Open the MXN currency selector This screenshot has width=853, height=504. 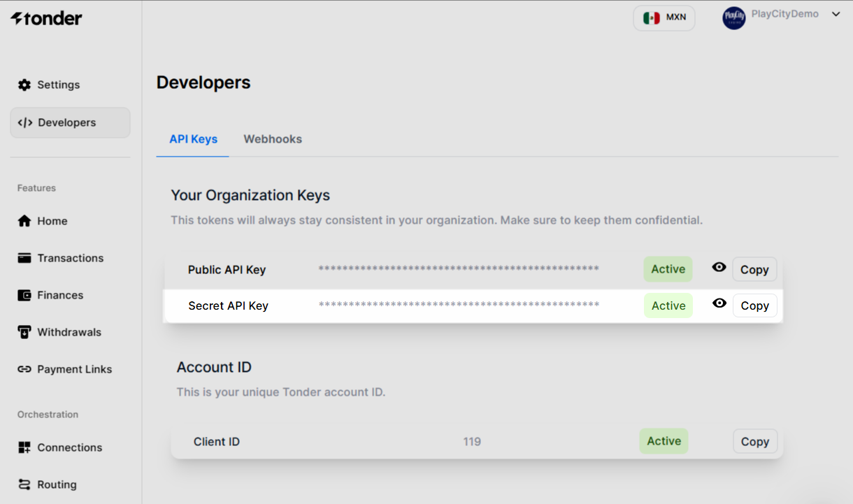664,17
